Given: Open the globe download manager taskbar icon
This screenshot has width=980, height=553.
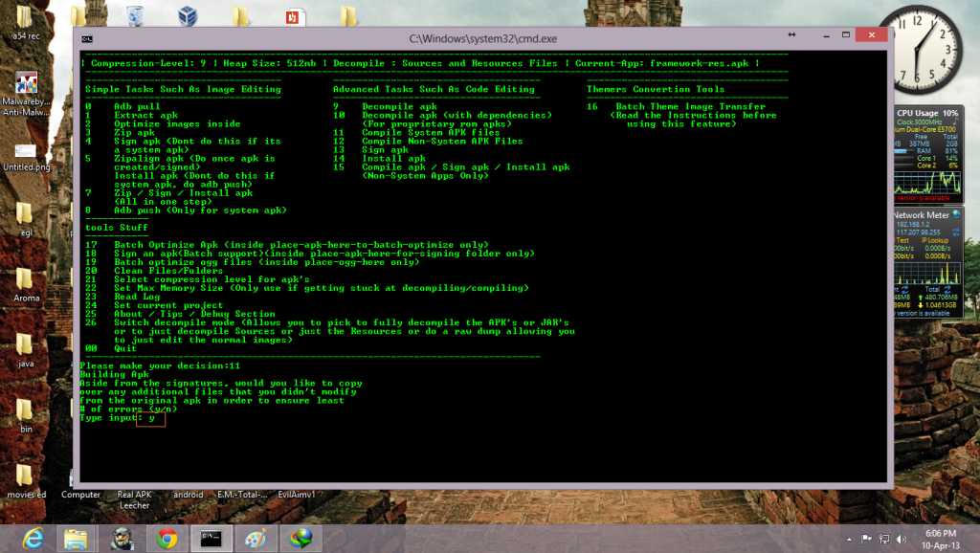Looking at the screenshot, I should tap(301, 538).
